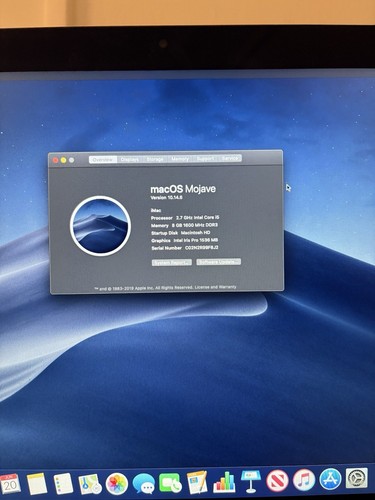
Task: Open the Keynote app in the Dock
Action: (251, 481)
